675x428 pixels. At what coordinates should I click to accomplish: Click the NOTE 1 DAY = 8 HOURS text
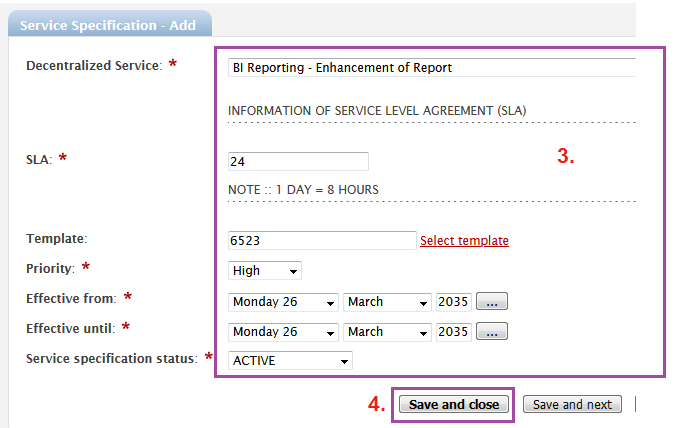303,190
